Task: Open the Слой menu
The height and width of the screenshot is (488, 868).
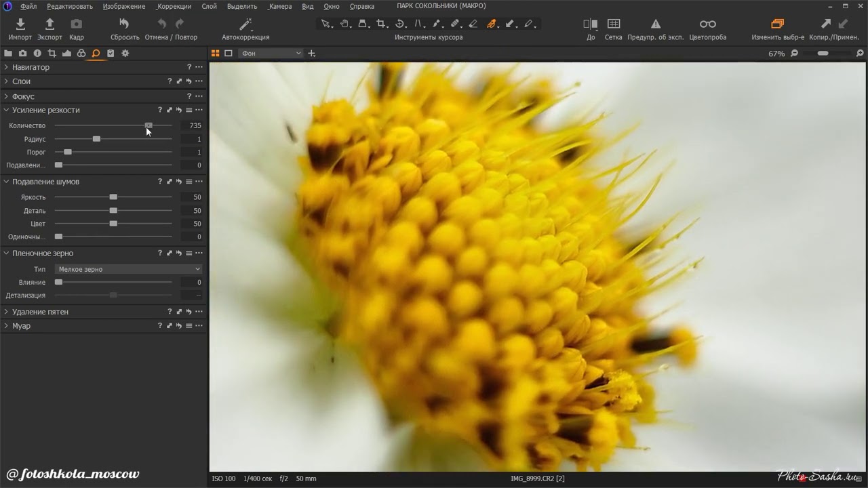Action: point(210,6)
